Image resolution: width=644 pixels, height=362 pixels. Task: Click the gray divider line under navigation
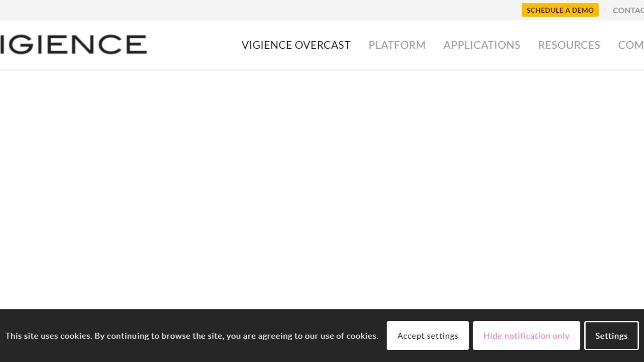[322, 70]
